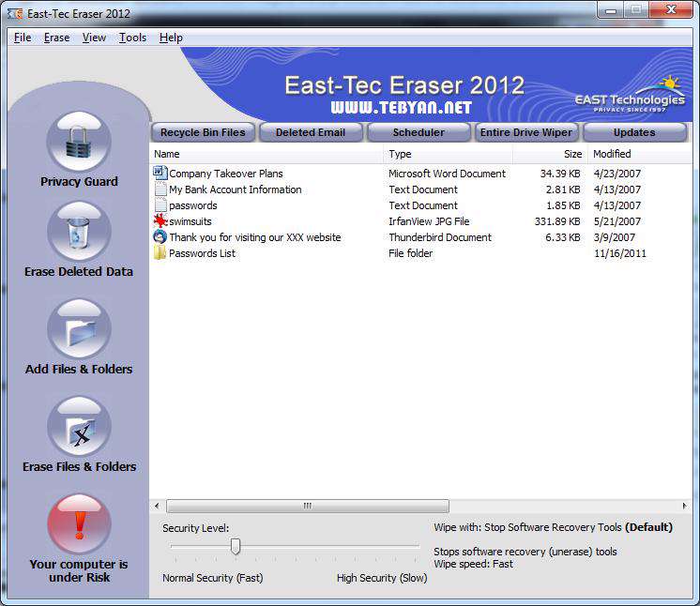The image size is (700, 606).
Task: Click the High Security (Slow) label
Action: coord(382,578)
